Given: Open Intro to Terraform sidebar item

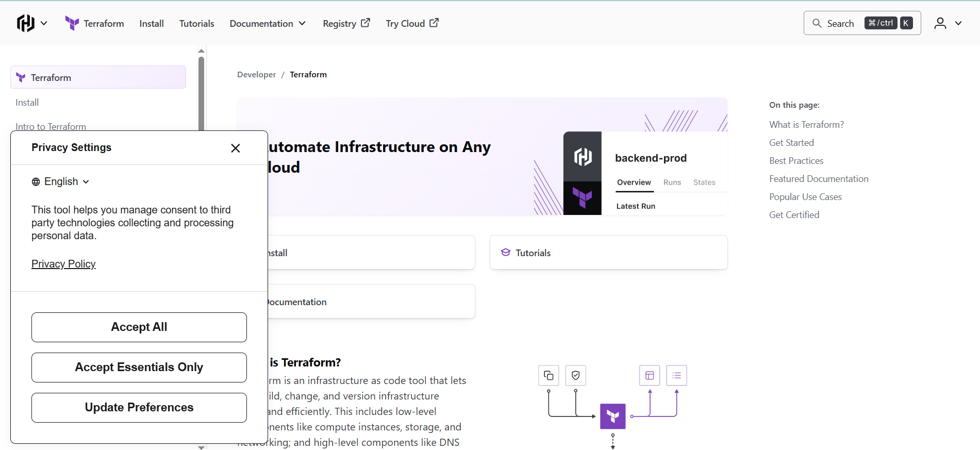Looking at the screenshot, I should click(51, 126).
